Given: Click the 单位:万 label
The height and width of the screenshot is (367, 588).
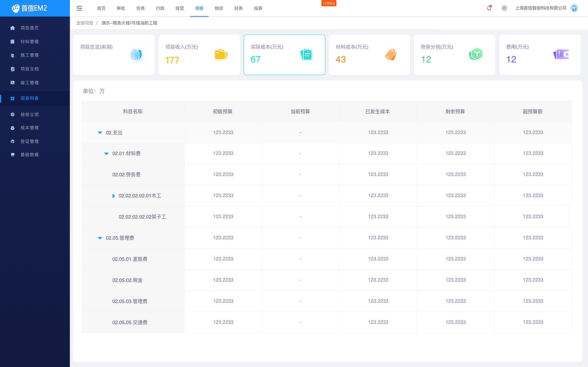Looking at the screenshot, I should tap(94, 91).
